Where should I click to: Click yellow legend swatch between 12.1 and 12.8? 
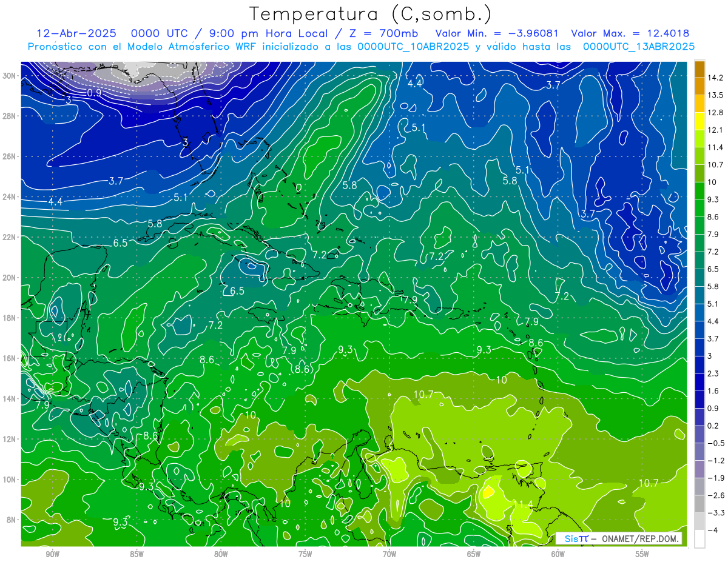coord(700,121)
